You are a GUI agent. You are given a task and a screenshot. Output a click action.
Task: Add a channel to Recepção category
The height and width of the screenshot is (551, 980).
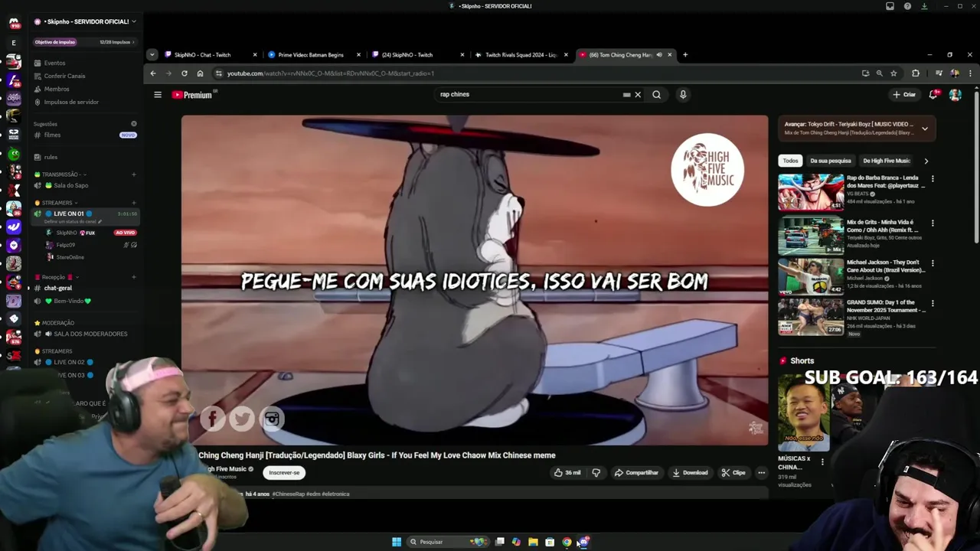tap(134, 277)
